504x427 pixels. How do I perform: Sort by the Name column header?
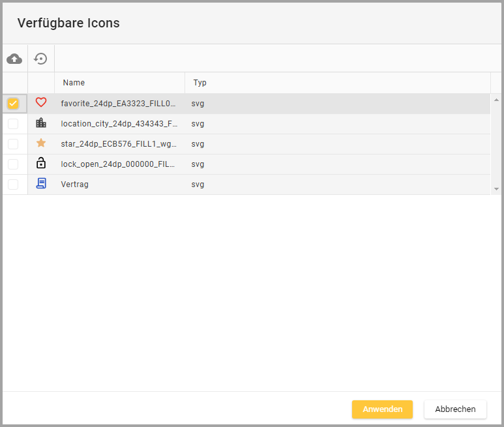point(74,83)
